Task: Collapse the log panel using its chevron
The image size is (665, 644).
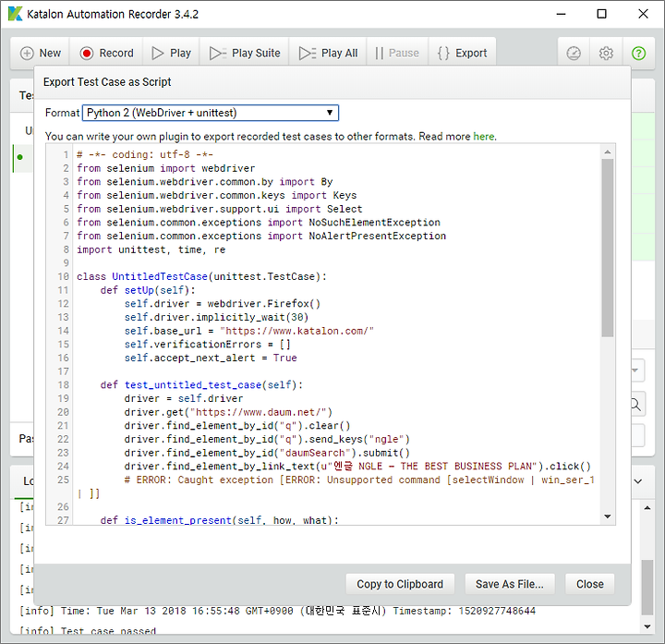Action: coord(638,481)
